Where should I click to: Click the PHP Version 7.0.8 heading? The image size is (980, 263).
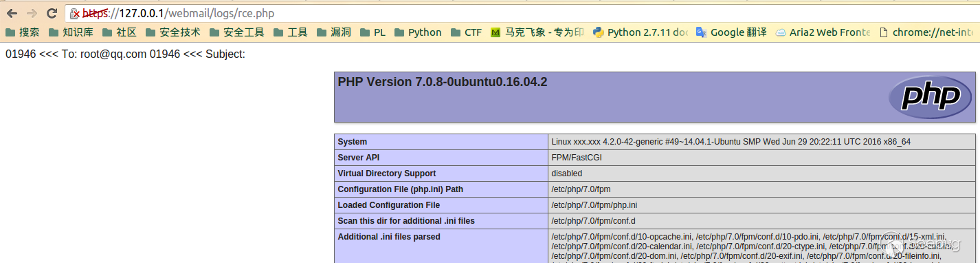[x=443, y=82]
